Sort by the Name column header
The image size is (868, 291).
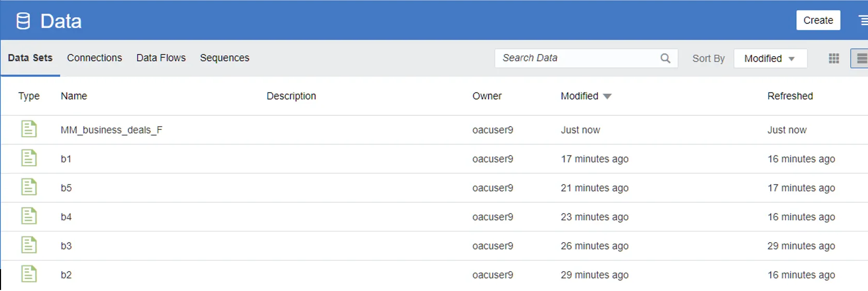[74, 96]
